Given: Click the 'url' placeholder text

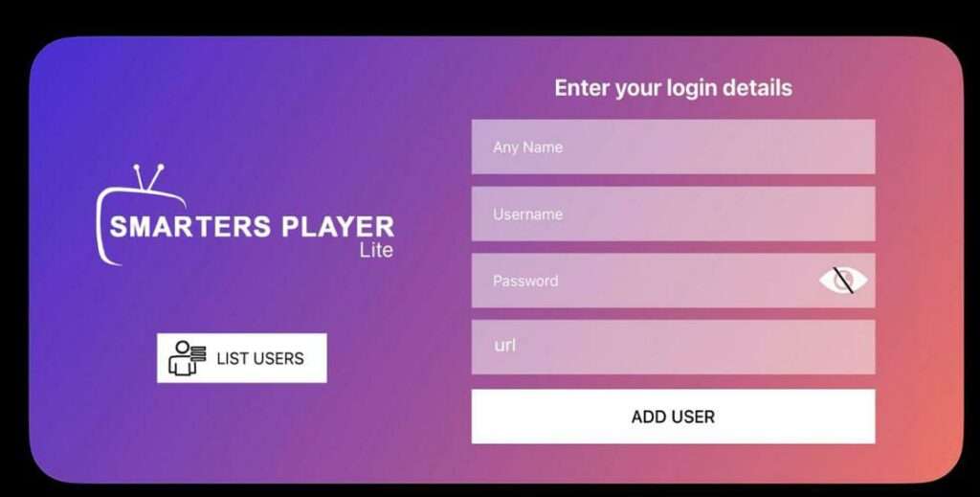Looking at the screenshot, I should pos(505,345).
